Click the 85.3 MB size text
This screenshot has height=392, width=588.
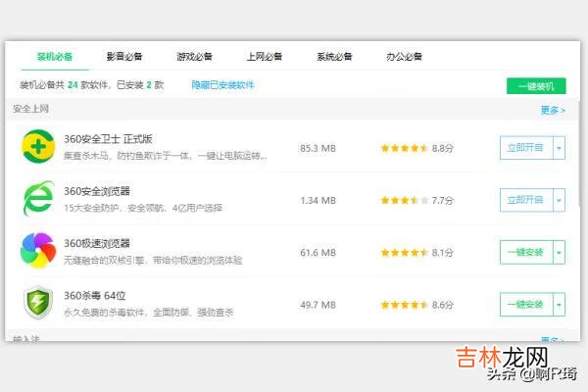tap(318, 148)
